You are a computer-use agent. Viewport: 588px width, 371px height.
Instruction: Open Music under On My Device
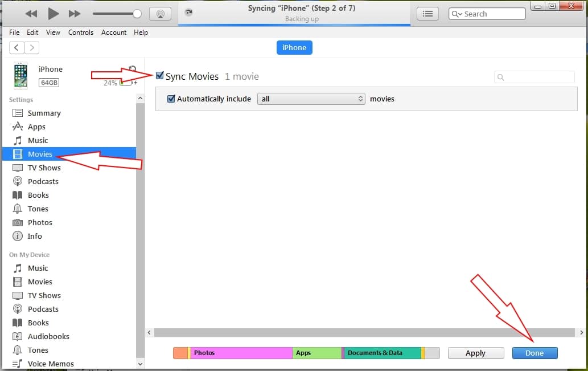(x=69, y=268)
